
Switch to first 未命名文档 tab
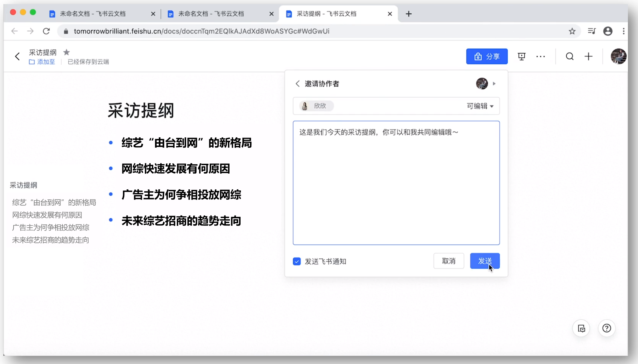point(93,14)
